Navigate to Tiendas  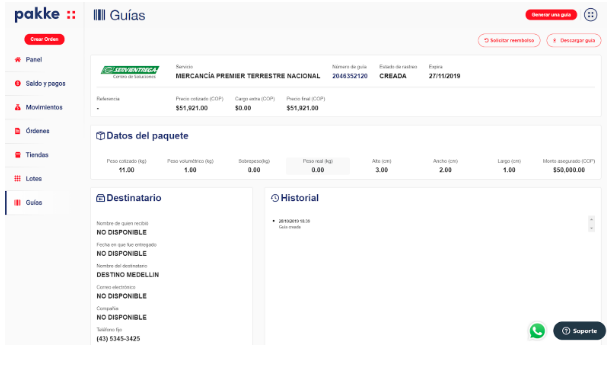tap(37, 155)
